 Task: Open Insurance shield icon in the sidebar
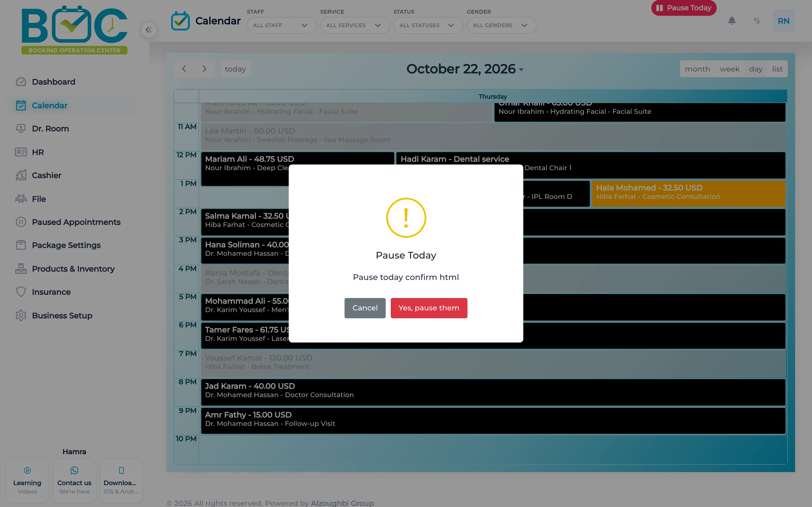point(21,292)
